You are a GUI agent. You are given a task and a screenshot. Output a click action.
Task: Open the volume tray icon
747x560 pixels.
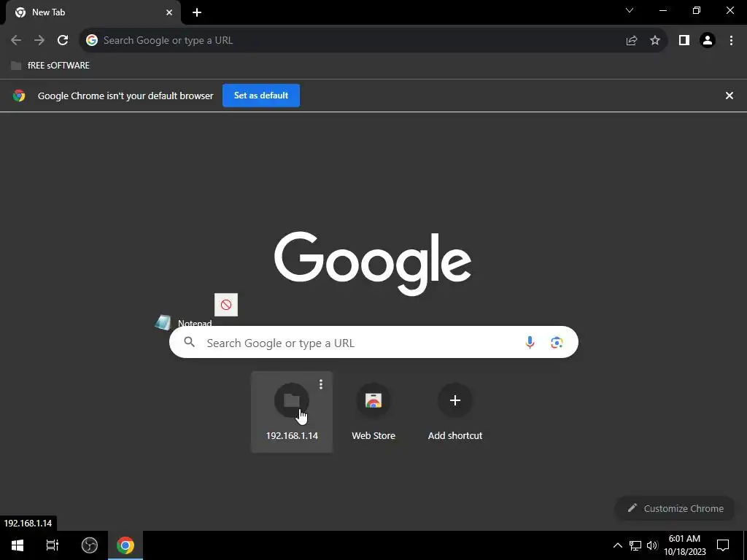pyautogui.click(x=652, y=545)
